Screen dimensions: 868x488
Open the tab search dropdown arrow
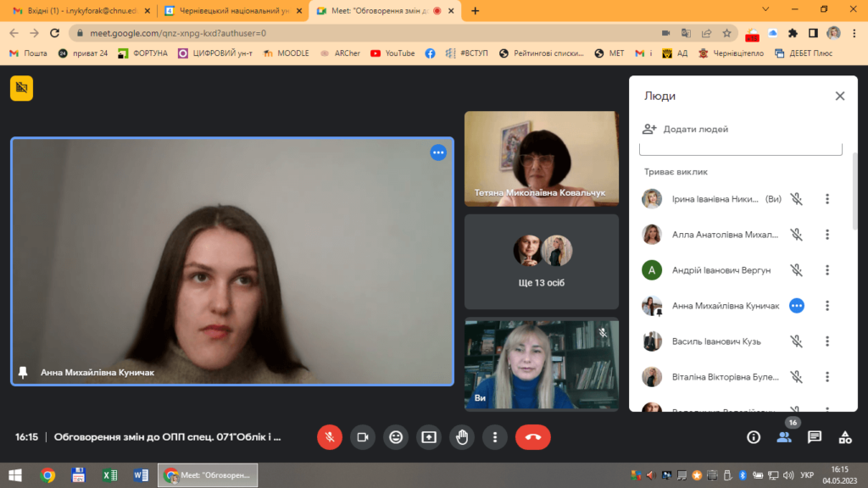(x=765, y=9)
